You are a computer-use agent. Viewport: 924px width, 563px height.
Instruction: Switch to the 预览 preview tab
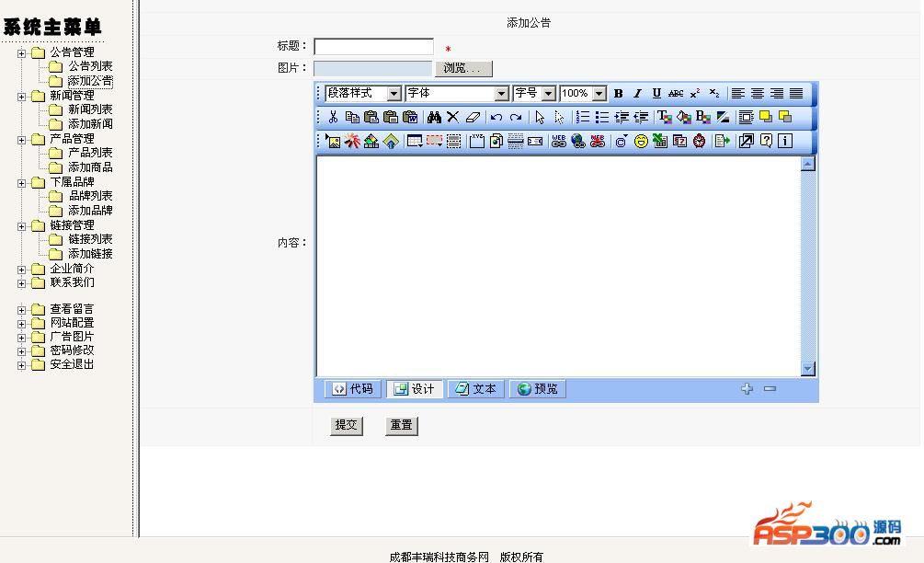(538, 389)
